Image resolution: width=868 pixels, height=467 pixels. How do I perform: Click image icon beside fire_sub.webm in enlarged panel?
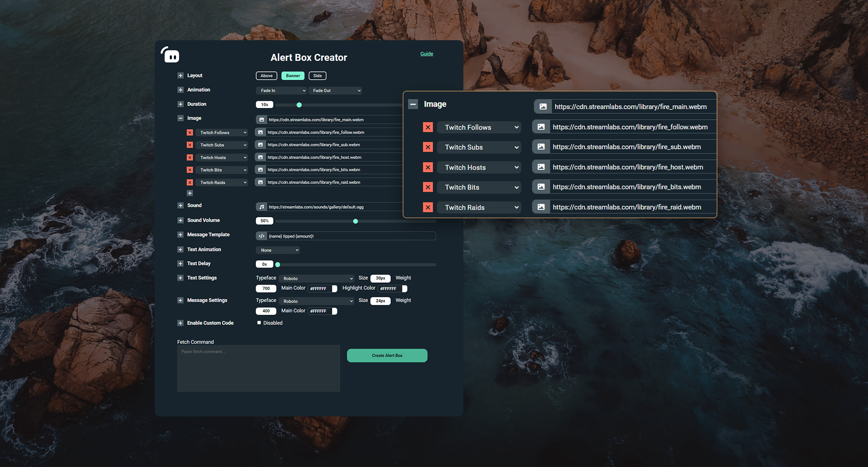[541, 147]
